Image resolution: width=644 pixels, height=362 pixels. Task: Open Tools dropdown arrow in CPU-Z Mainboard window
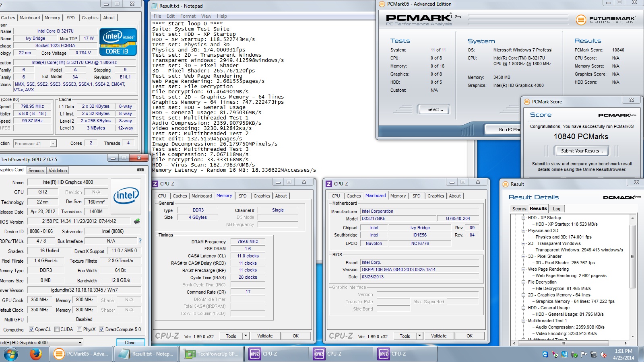pyautogui.click(x=419, y=336)
